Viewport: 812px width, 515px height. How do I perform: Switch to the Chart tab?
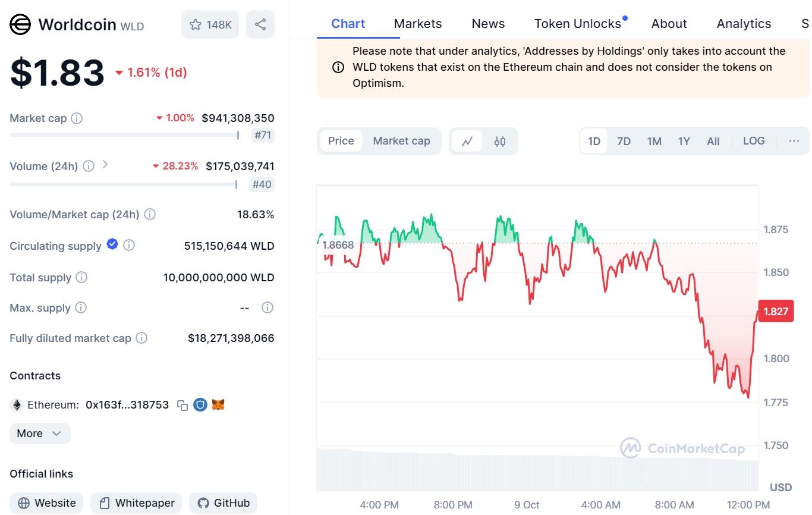[x=348, y=24]
